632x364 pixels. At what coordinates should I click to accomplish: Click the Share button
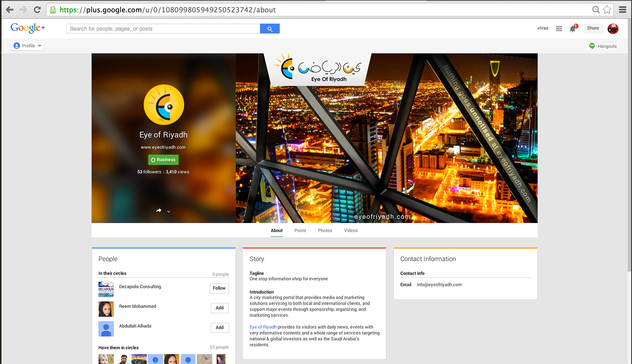(x=593, y=28)
